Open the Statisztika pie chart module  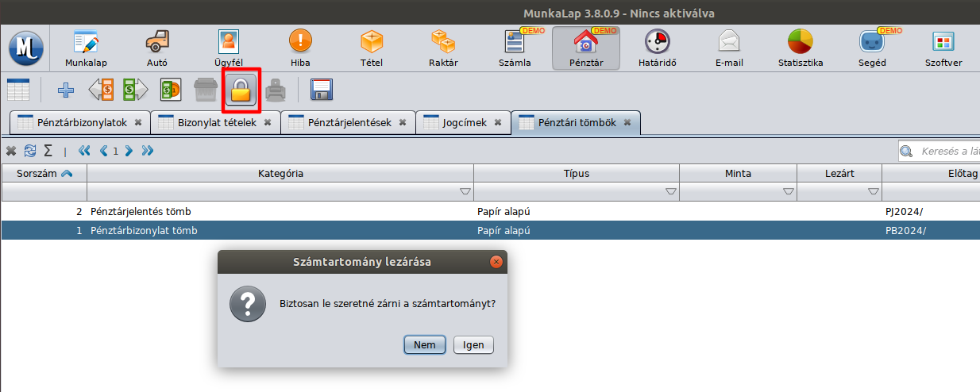800,47
